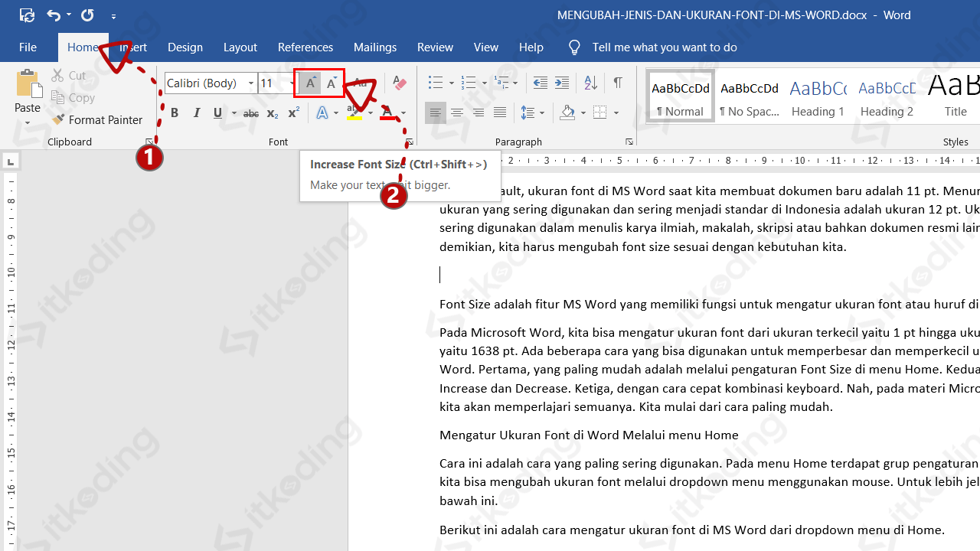Apply the Title style
This screenshot has height=551, width=980.
955,96
